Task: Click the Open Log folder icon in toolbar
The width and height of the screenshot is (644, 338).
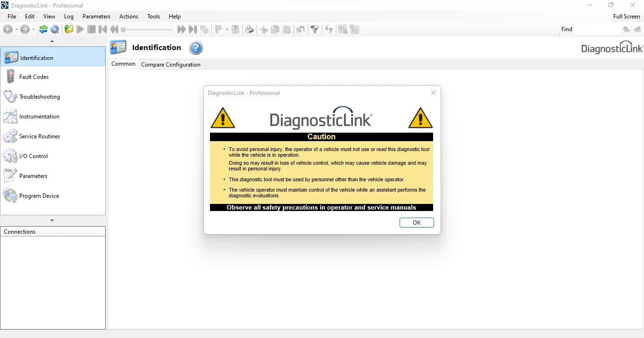Action: pos(69,29)
